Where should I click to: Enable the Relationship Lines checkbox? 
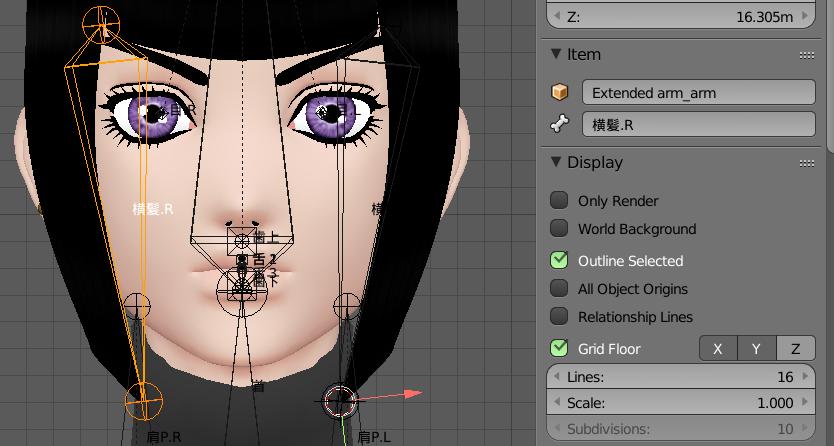coord(559,316)
